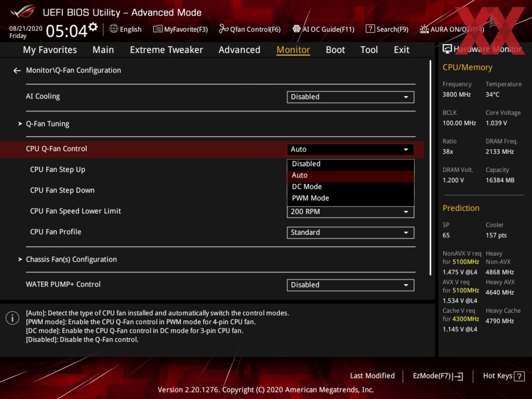
Task: Choose PWM Mode in the dropdown list
Action: [x=350, y=198]
